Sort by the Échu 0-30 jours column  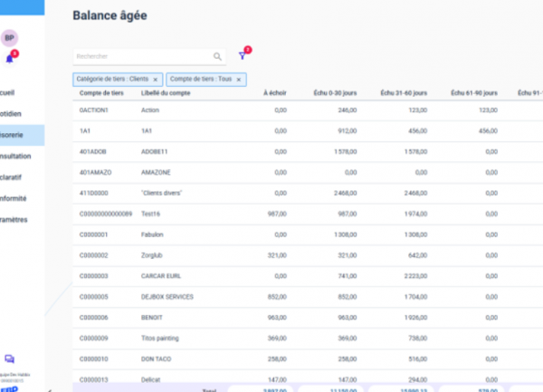335,93
